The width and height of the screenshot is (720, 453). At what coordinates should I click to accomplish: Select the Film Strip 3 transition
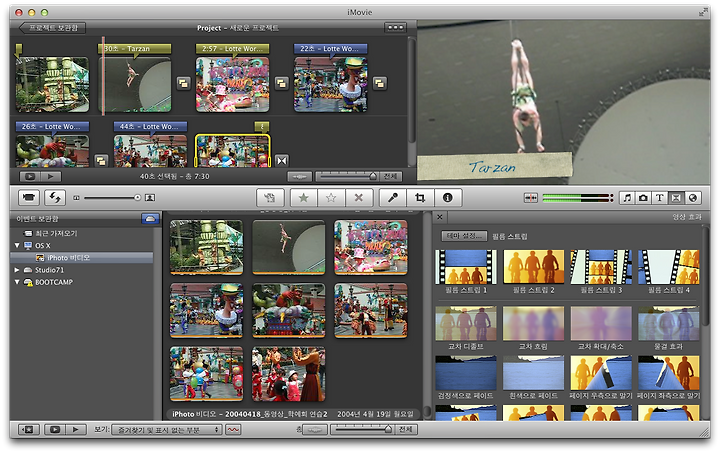(601, 267)
